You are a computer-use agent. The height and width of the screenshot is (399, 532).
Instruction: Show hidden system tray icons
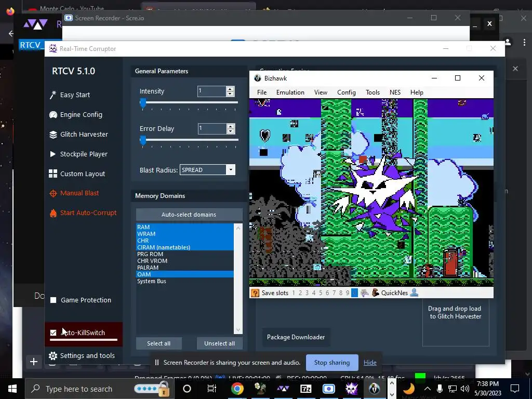pos(428,389)
